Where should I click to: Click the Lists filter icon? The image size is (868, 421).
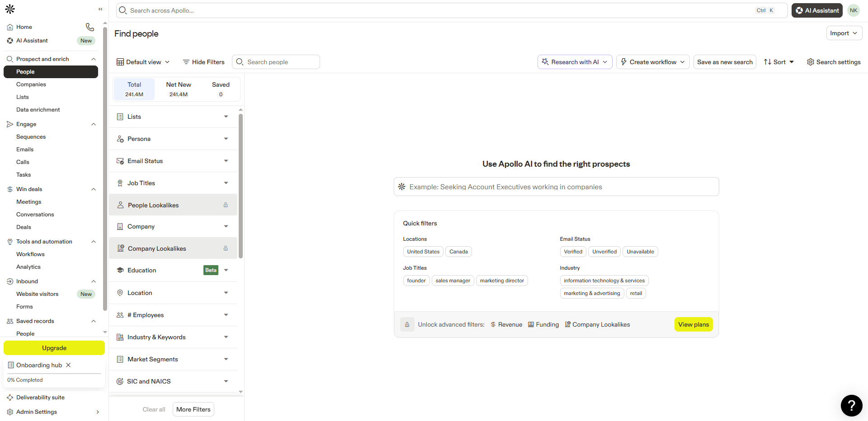tap(120, 117)
